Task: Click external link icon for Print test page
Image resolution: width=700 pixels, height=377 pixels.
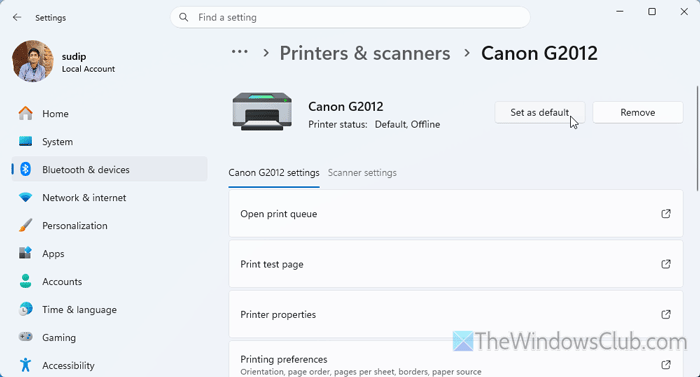Action: (666, 264)
